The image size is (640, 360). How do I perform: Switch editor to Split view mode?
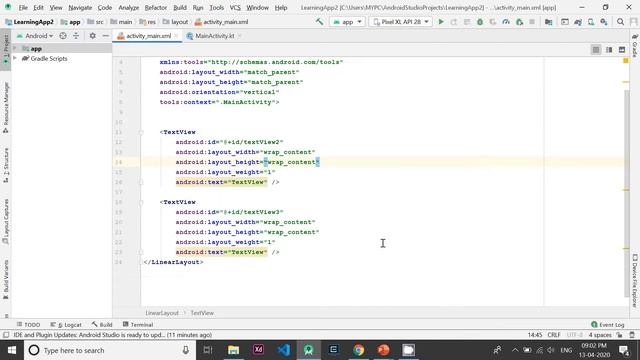(609, 50)
